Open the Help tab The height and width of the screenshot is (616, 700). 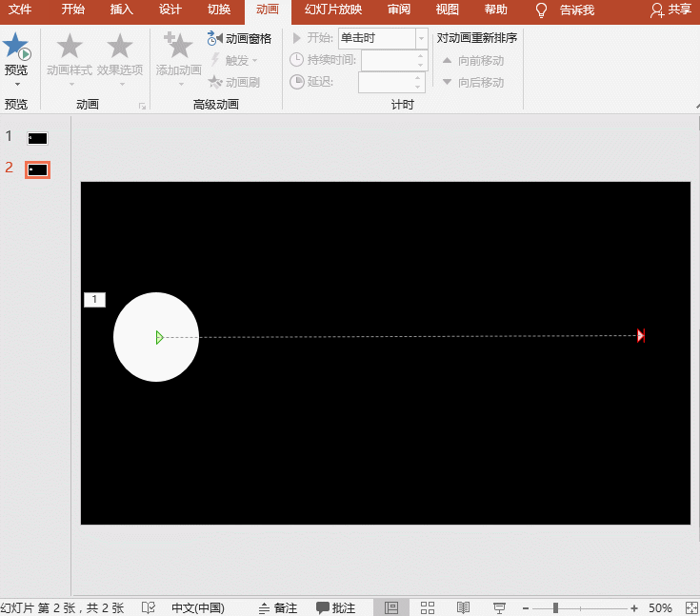click(496, 10)
